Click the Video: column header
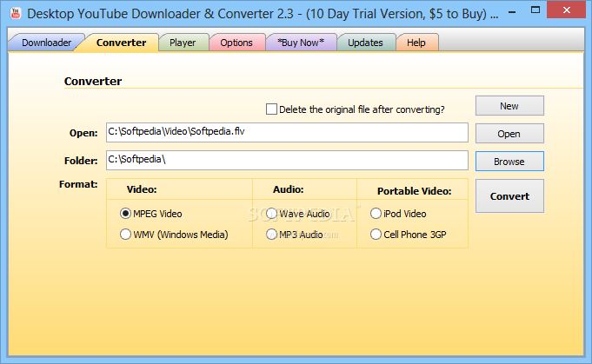This screenshot has height=364, width=592. pyautogui.click(x=142, y=189)
